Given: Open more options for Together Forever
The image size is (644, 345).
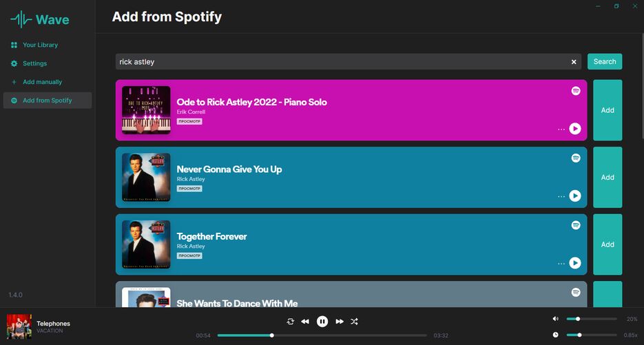Looking at the screenshot, I should [561, 264].
